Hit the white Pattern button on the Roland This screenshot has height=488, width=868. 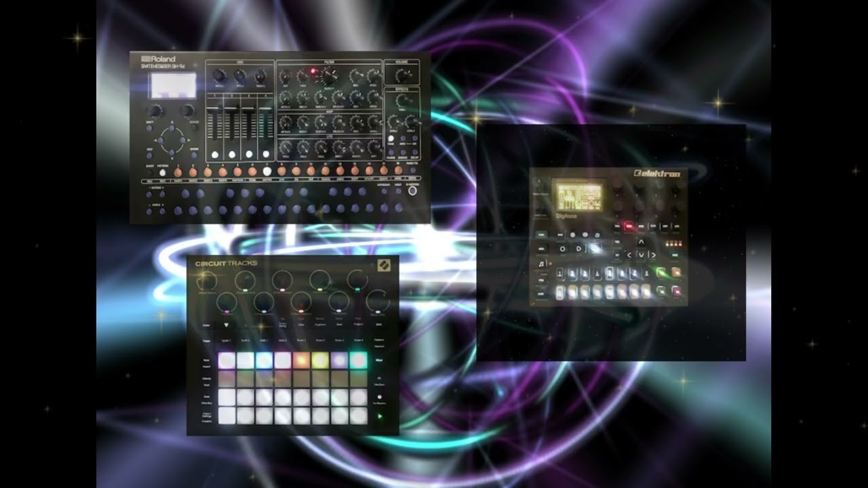(162, 172)
